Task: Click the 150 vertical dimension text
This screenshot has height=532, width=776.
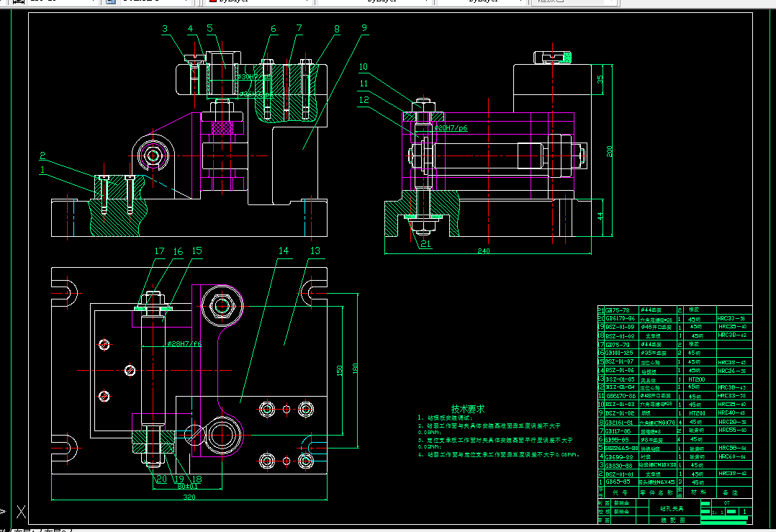Action: (340, 371)
